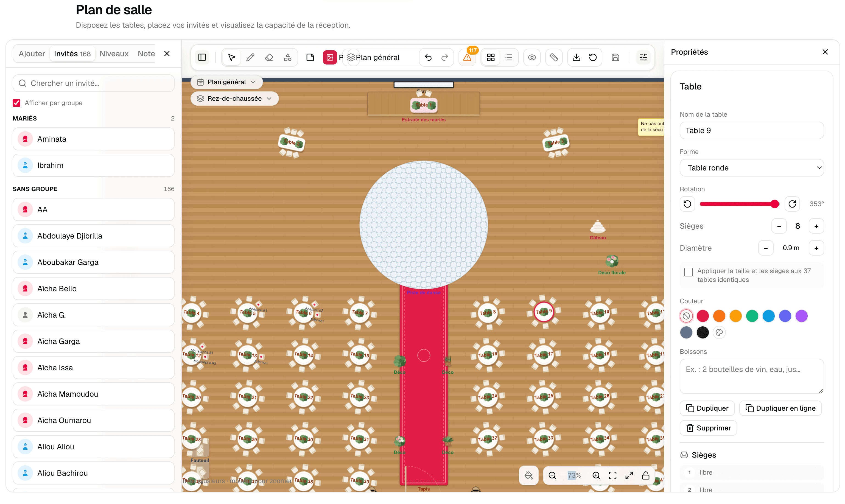Image resolution: width=845 pixels, height=504 pixels.
Task: Switch to the Niveaux tab
Action: pos(114,54)
